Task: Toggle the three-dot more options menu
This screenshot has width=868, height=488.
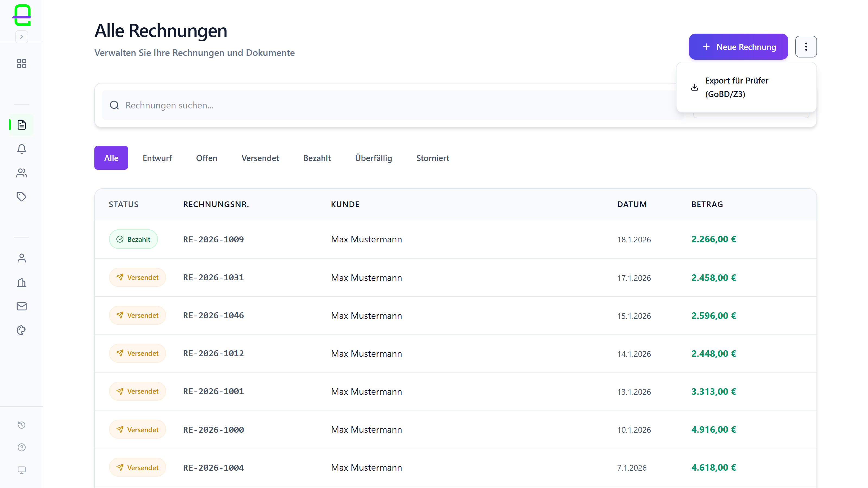Action: (806, 47)
